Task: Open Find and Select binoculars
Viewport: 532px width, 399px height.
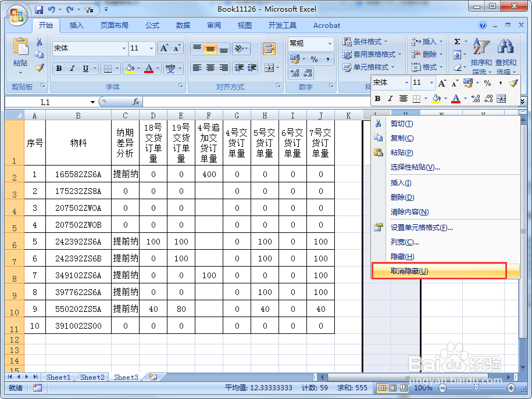Action: pos(505,56)
